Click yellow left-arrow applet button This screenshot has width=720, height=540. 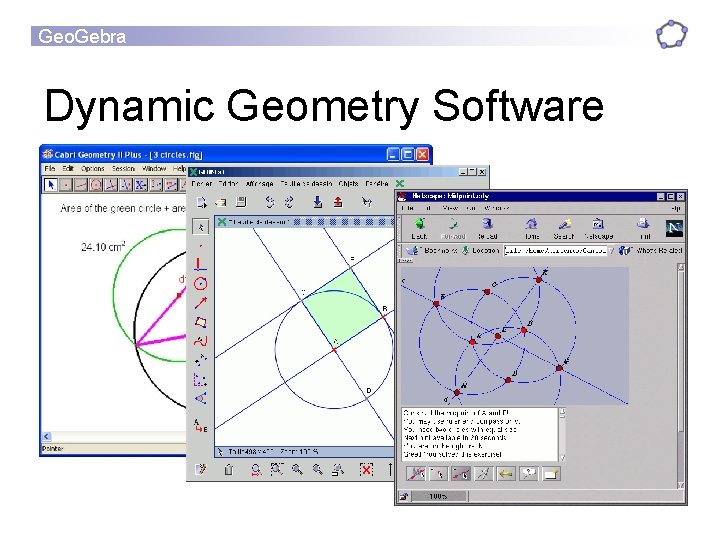click(x=506, y=473)
